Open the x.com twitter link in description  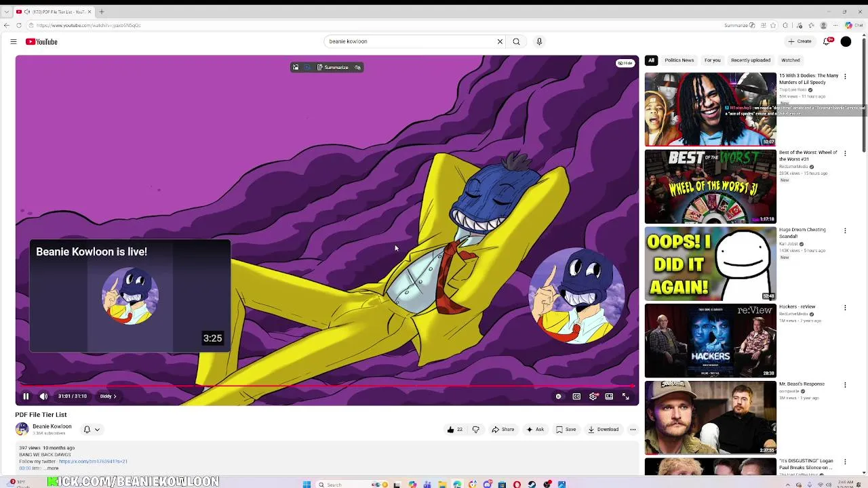coord(93,462)
